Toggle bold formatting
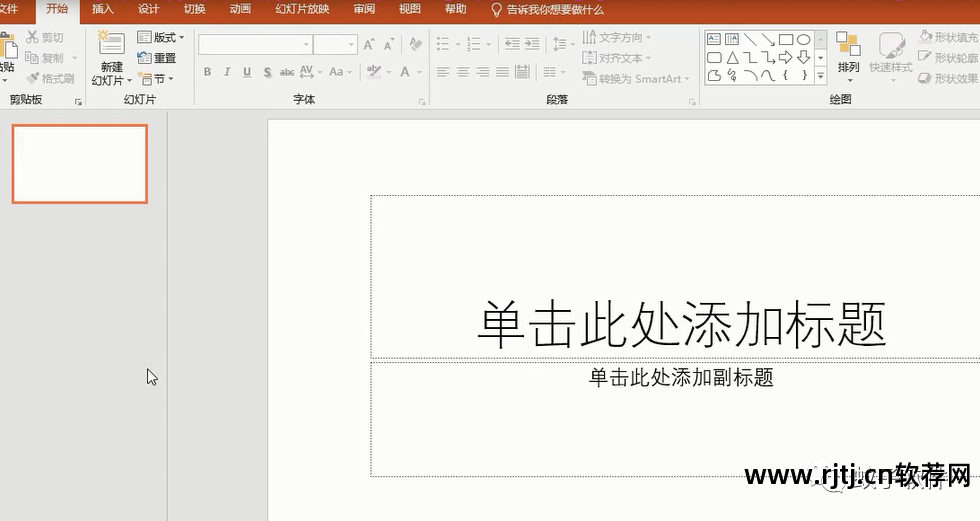The image size is (980, 521). (x=208, y=72)
